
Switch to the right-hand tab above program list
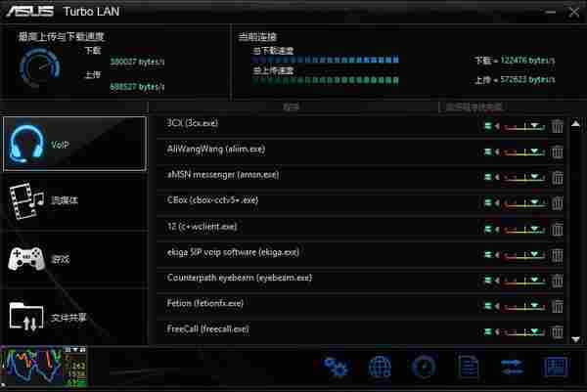pyautogui.click(x=474, y=108)
